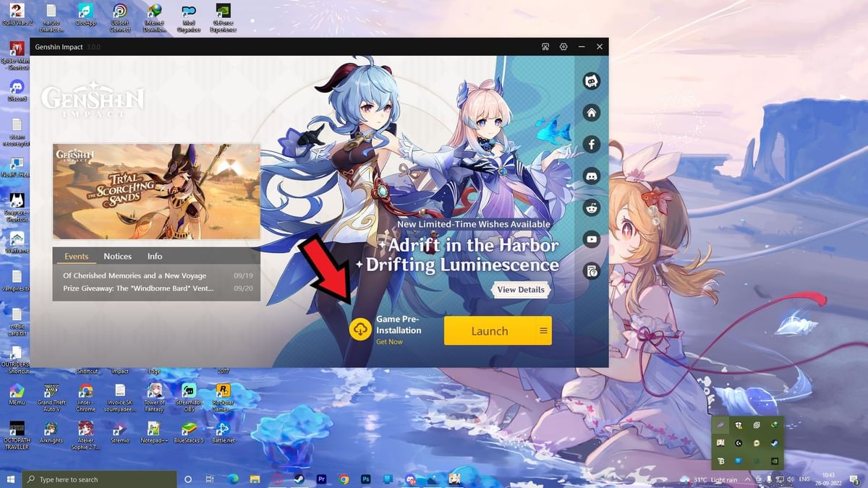868x488 pixels.
Task: Visit the Reddit community via sidebar icon
Action: 592,207
